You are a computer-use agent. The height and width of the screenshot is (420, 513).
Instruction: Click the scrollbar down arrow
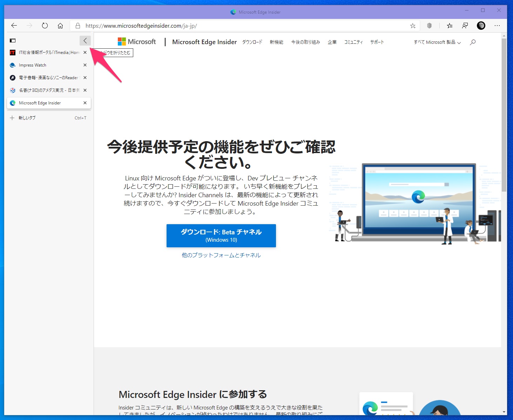click(x=504, y=412)
